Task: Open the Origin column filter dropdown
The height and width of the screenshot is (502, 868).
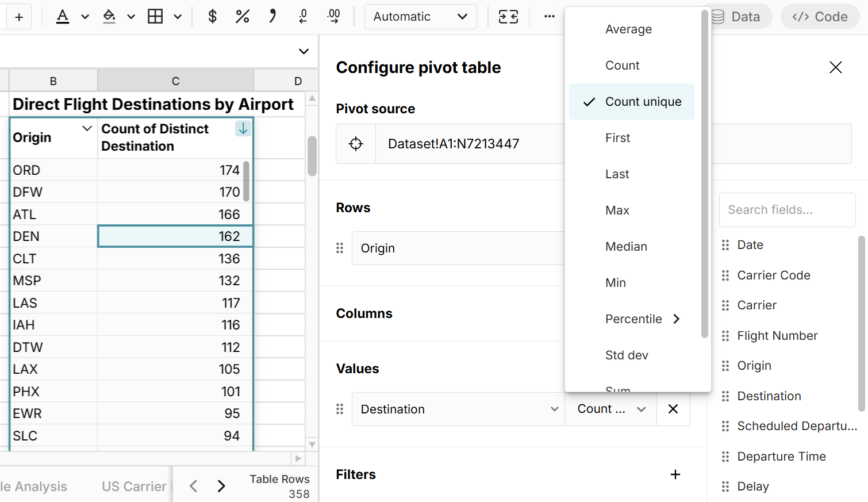Action: pos(87,128)
